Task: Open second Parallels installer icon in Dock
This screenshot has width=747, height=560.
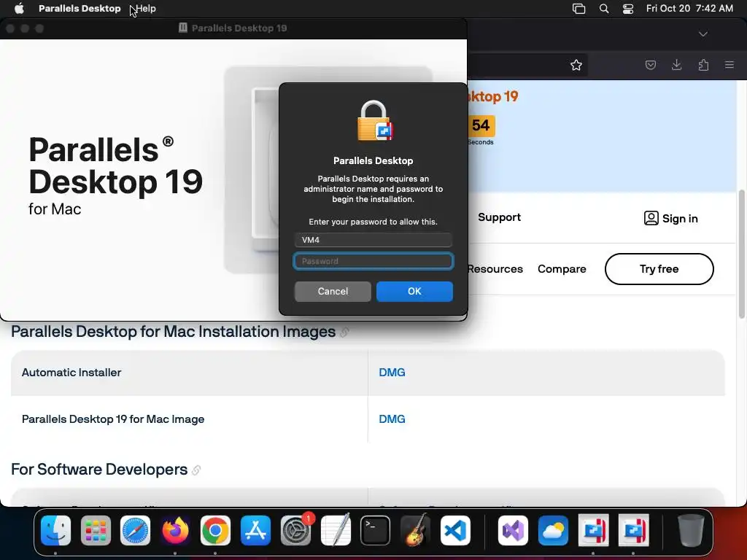Action: (633, 530)
